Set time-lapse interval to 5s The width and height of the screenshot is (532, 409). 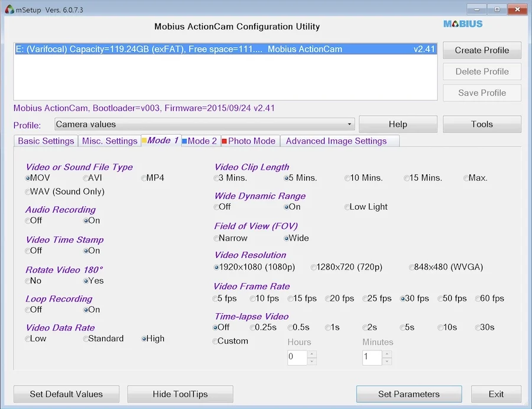407,327
